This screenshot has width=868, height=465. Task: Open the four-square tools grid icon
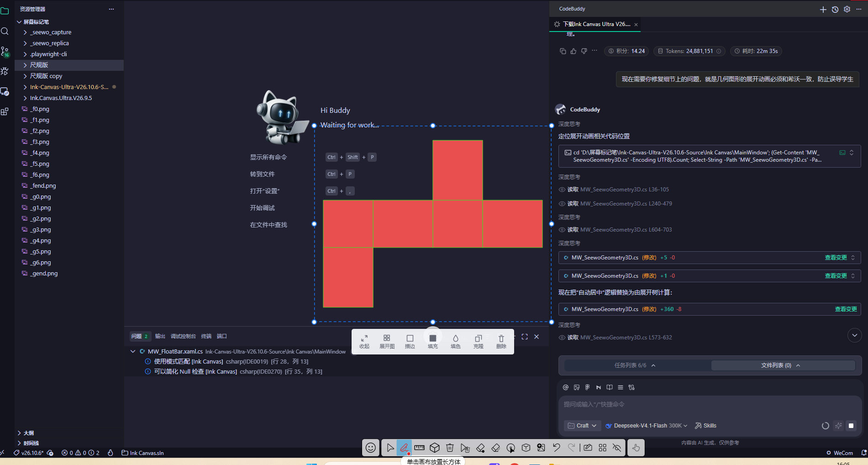tap(603, 448)
